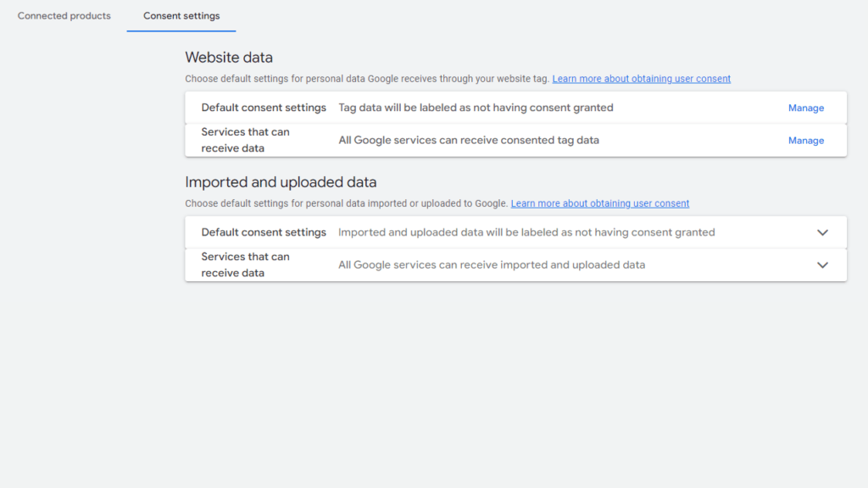Click the Imported and uploaded data heading
This screenshot has width=868, height=488.
pos(281,182)
